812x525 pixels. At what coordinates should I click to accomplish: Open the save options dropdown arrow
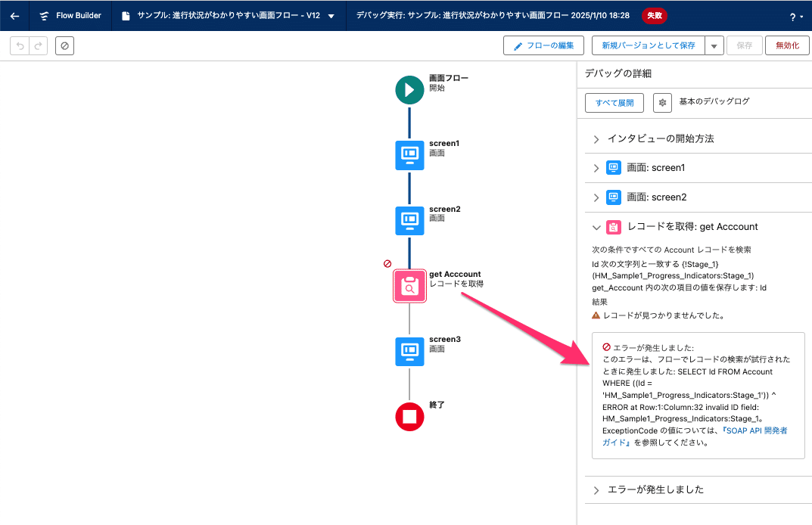pyautogui.click(x=714, y=45)
